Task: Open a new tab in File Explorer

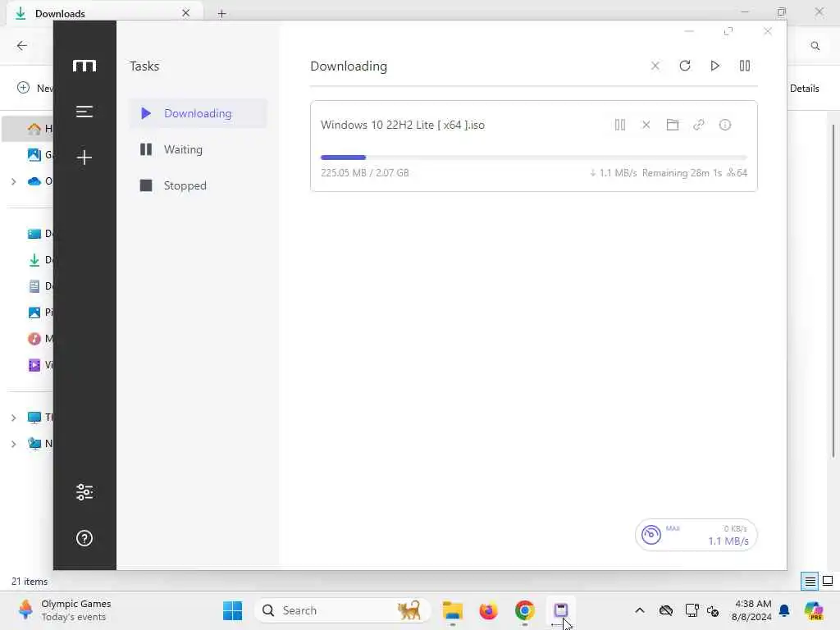Action: [221, 13]
